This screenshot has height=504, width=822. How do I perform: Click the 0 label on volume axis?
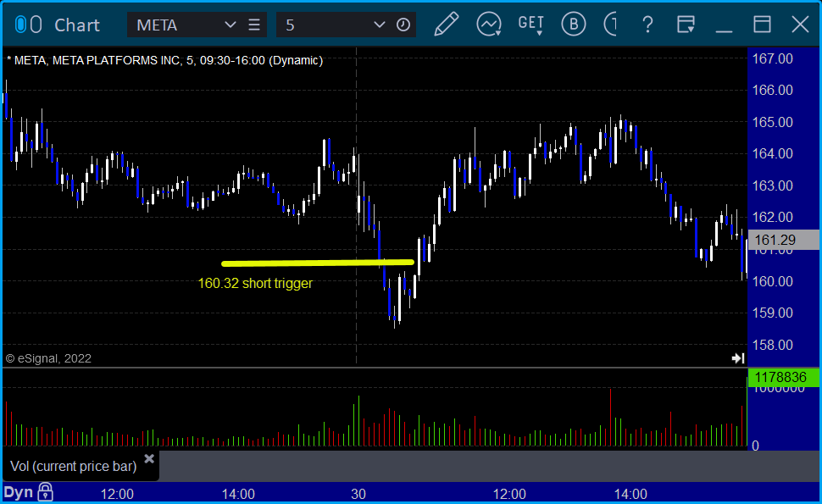pos(755,446)
